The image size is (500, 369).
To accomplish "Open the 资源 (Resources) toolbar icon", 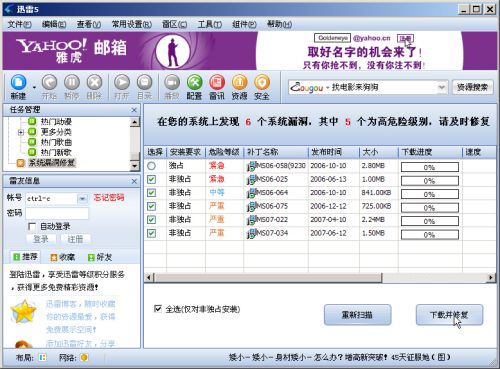I will pos(240,83).
